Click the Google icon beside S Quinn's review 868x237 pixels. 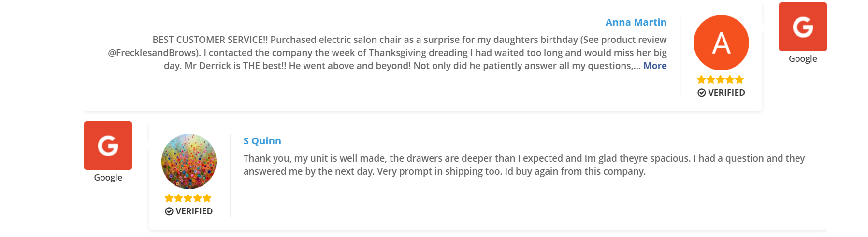(108, 145)
